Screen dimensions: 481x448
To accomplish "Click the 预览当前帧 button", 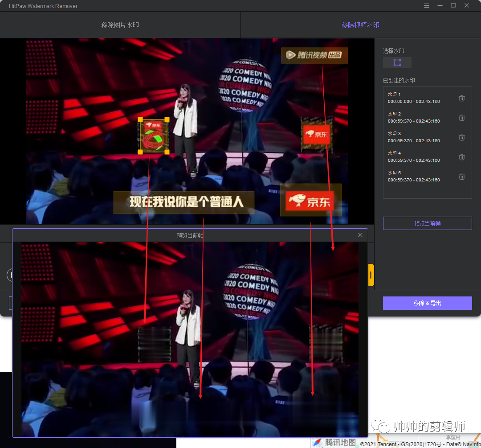I will (x=427, y=223).
